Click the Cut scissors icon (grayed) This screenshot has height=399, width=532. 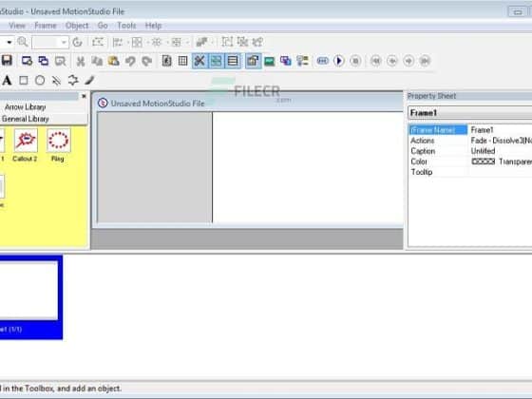coord(81,61)
